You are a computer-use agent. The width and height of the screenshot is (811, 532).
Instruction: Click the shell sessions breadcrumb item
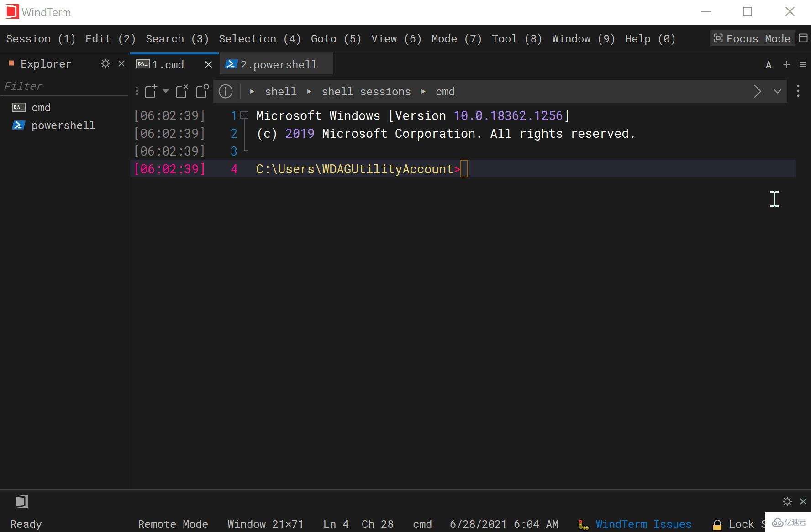(x=366, y=92)
